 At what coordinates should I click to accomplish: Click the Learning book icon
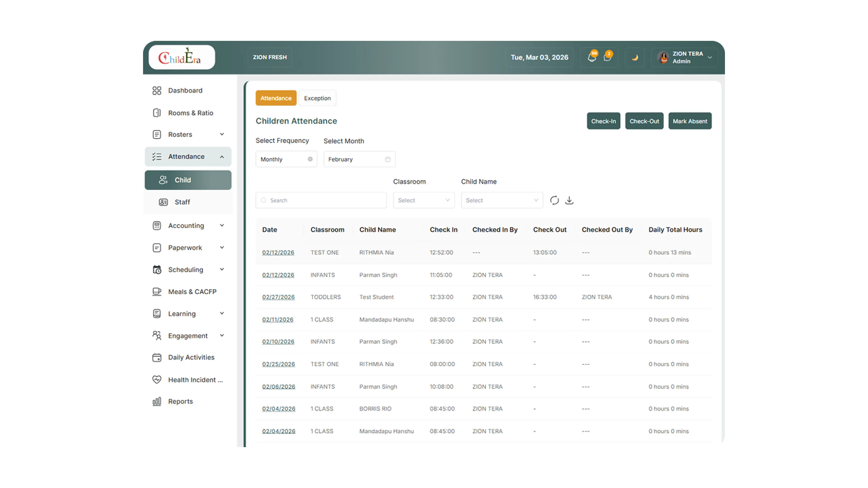tap(157, 313)
